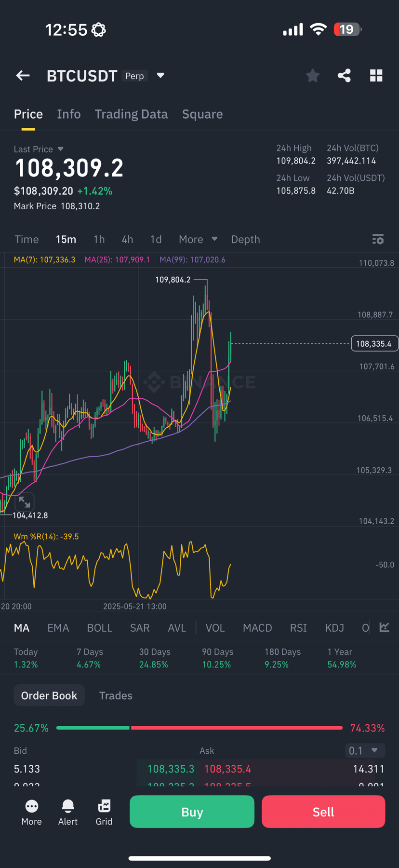The image size is (399, 868).
Task: Tap the MA(99): 107,020.6 legend
Action: [192, 259]
